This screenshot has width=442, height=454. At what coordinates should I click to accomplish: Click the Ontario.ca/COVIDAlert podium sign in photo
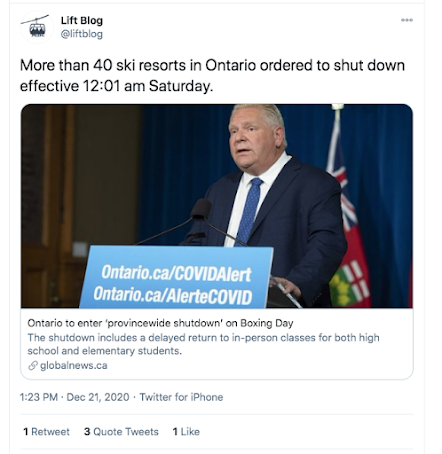point(176,277)
